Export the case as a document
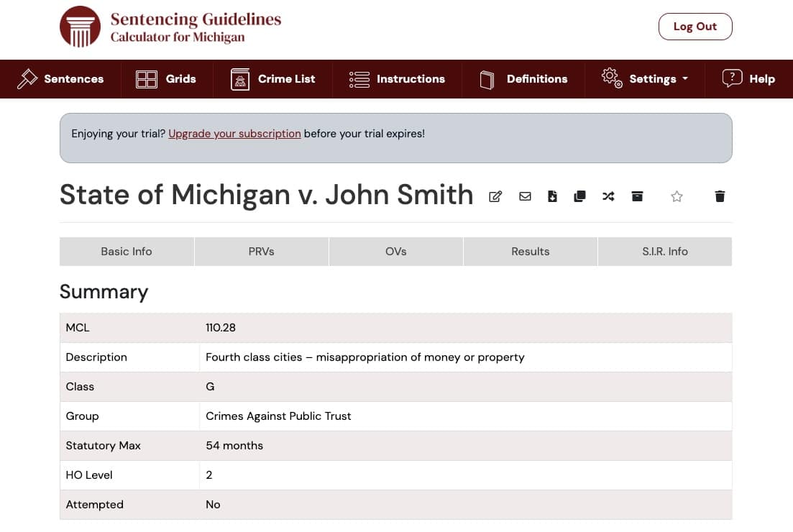 [552, 196]
